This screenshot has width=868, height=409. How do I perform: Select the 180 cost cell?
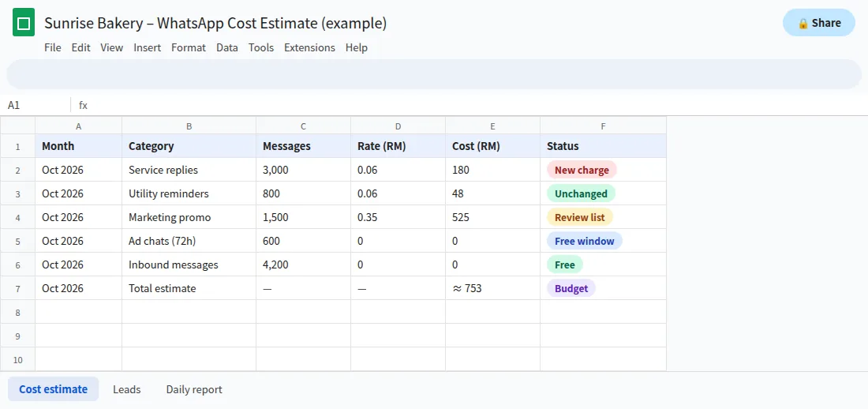[x=492, y=170]
